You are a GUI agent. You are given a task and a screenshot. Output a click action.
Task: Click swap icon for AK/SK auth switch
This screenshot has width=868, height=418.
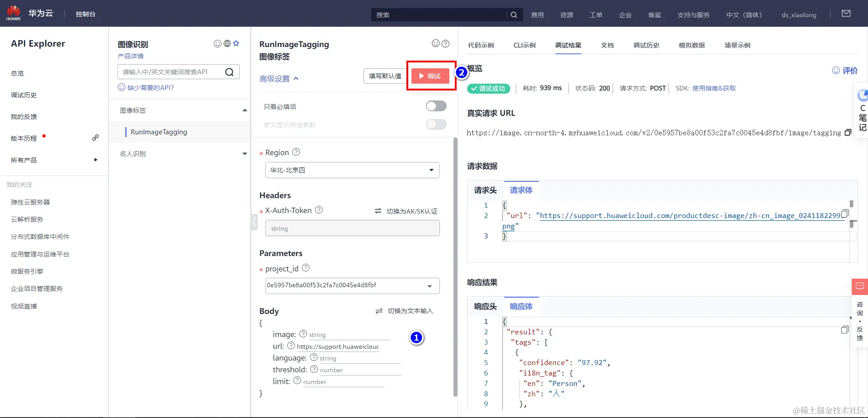pos(378,211)
